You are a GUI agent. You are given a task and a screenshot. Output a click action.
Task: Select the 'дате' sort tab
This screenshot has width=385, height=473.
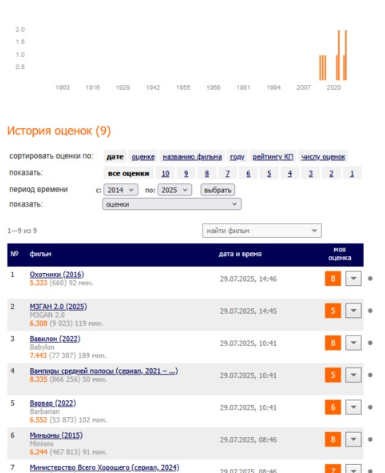point(115,157)
